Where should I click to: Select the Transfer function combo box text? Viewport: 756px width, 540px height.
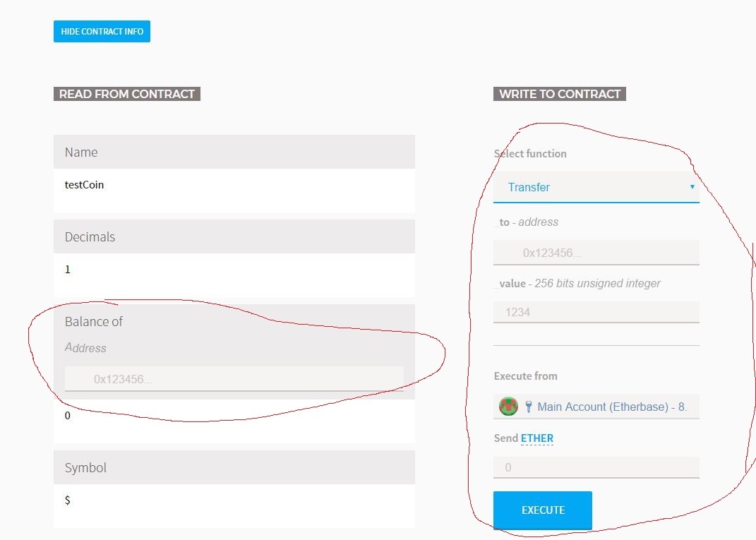point(529,187)
